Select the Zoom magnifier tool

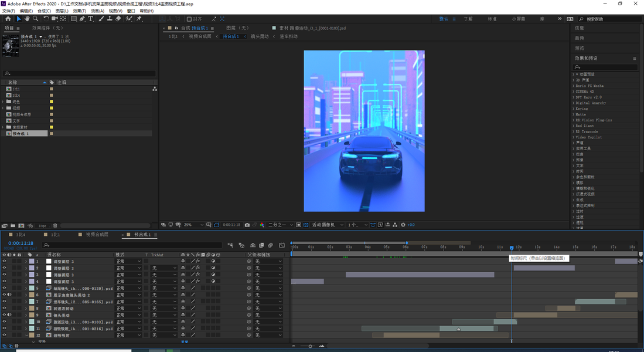point(35,19)
